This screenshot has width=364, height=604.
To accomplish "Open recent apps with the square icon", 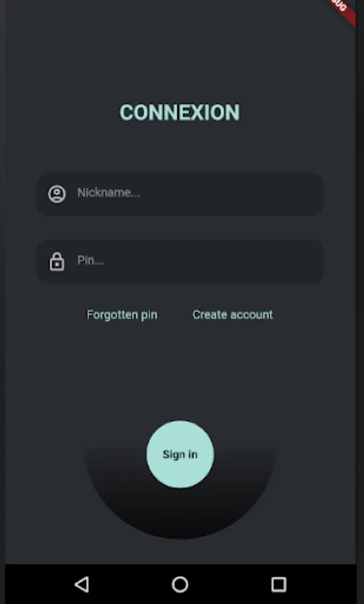I will 279,585.
